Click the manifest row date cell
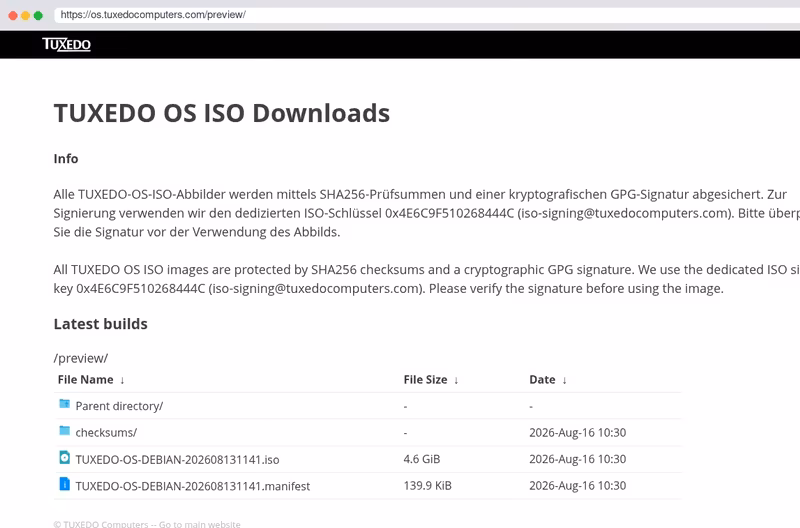This screenshot has height=528, width=800. pos(578,486)
